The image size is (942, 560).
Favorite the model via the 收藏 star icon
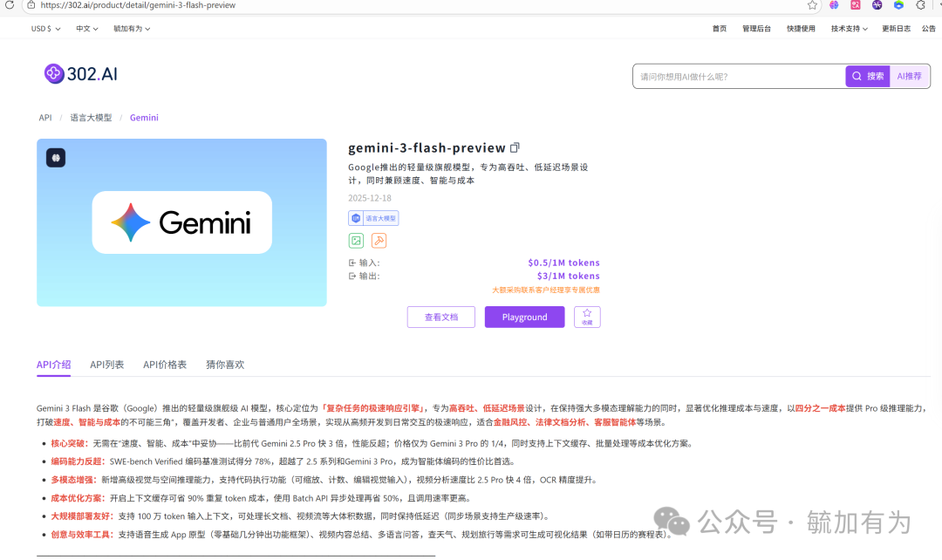(x=587, y=317)
